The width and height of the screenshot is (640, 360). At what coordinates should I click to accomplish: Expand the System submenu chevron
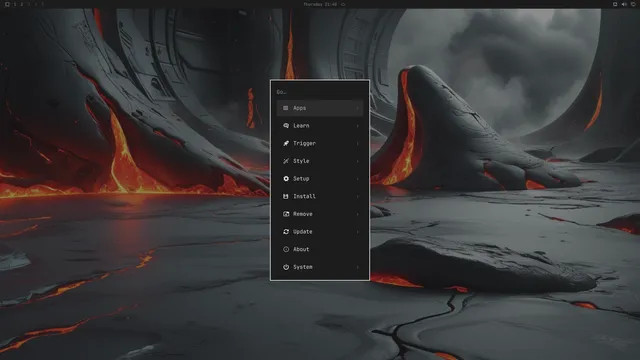(x=358, y=267)
